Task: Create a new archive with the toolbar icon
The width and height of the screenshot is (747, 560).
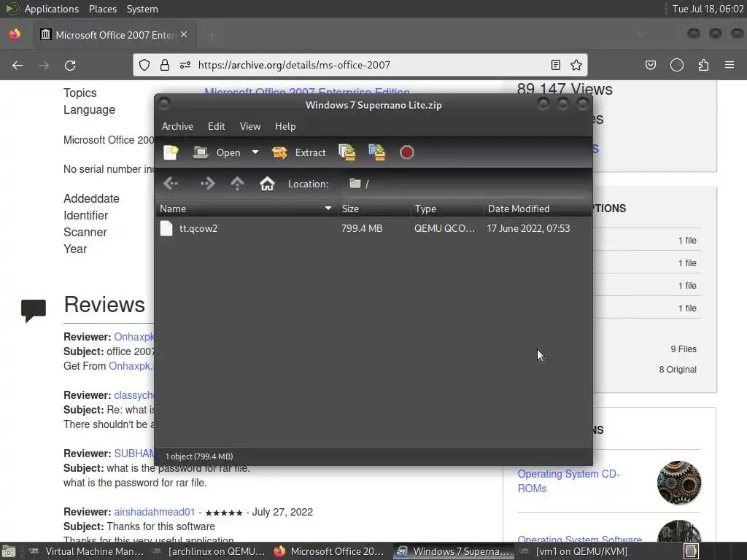Action: [x=171, y=152]
